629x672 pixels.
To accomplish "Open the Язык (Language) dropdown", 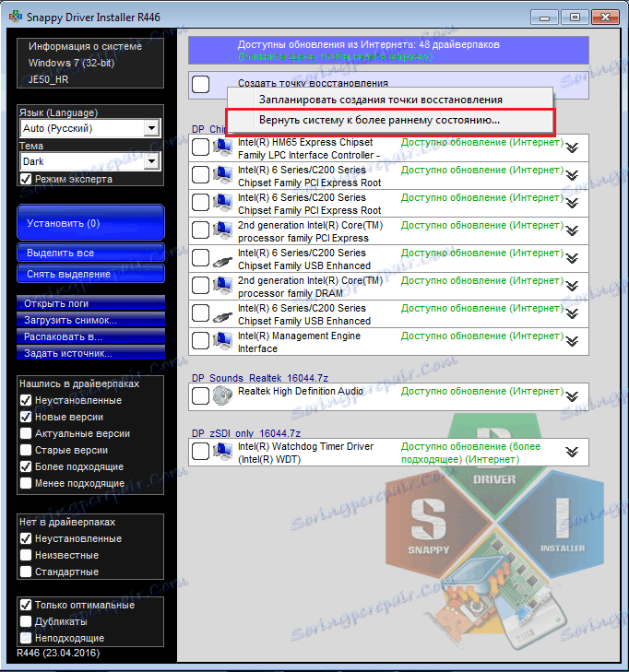I will coord(90,128).
